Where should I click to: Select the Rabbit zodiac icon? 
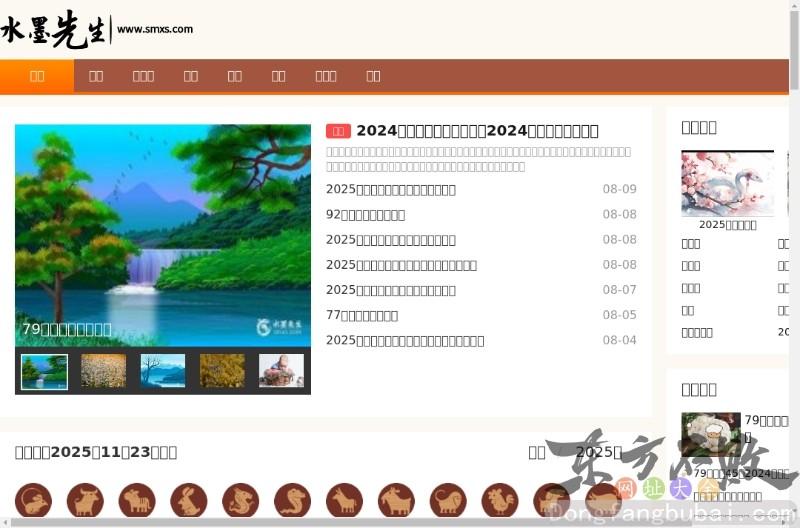[x=189, y=500]
